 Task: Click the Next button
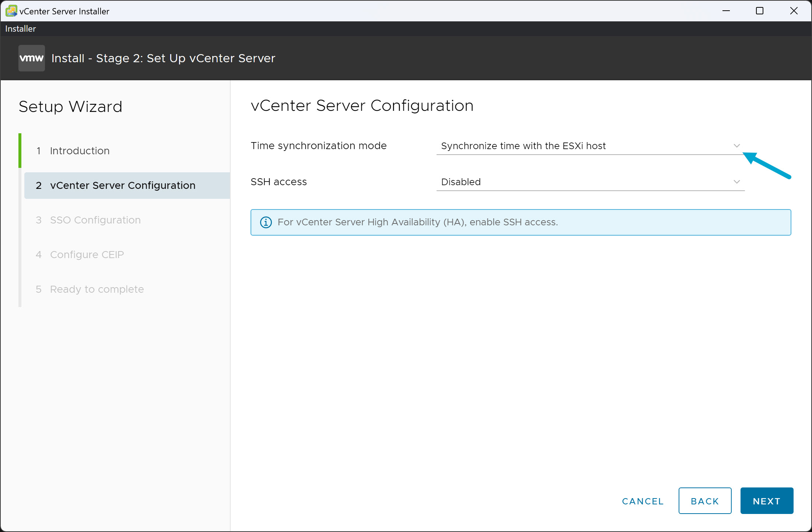(767, 501)
